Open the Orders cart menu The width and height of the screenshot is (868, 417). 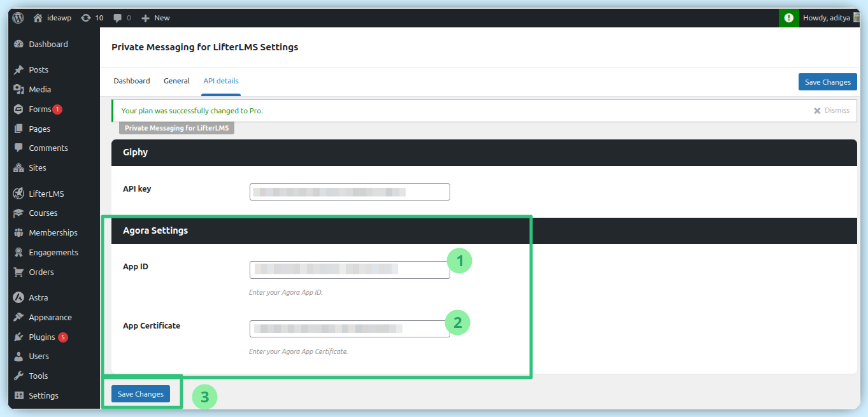pyautogui.click(x=41, y=272)
